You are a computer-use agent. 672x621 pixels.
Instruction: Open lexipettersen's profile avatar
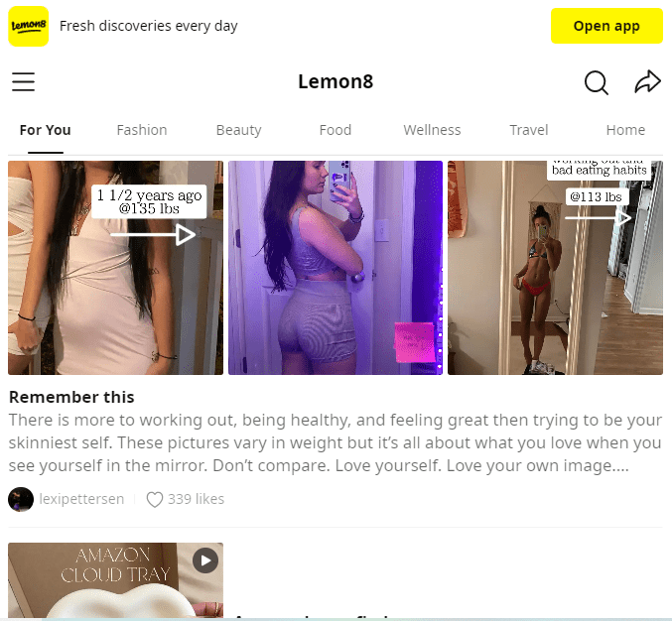[21, 499]
